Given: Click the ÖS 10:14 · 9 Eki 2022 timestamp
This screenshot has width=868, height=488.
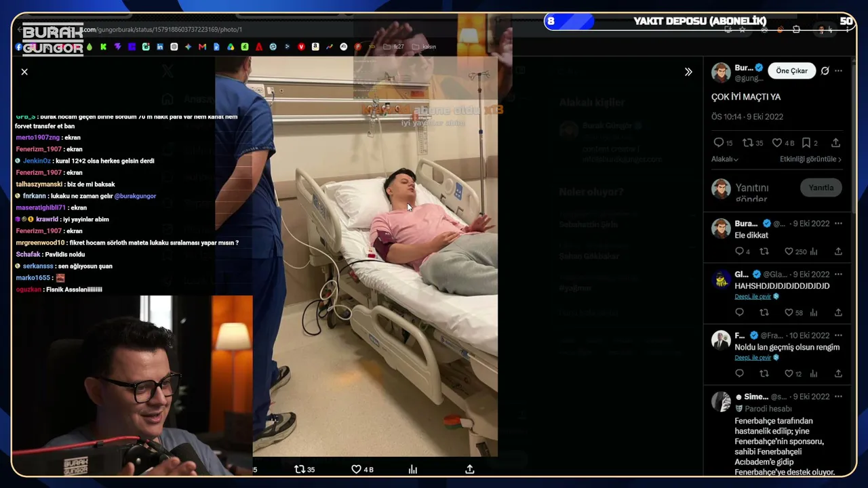Looking at the screenshot, I should click(747, 117).
